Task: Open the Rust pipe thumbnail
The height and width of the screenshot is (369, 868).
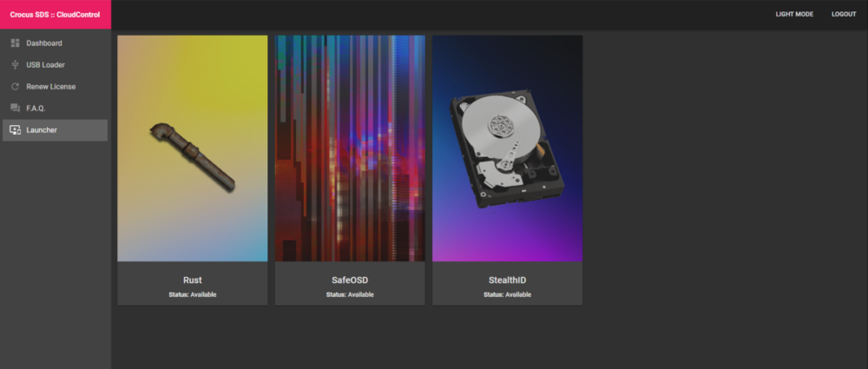Action: (192, 148)
